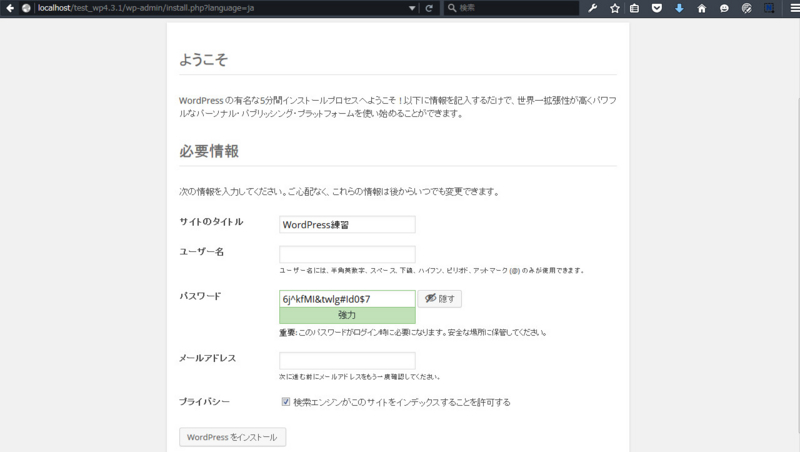Click the ようこそ heading
The height and width of the screenshot is (452, 800).
tap(203, 60)
